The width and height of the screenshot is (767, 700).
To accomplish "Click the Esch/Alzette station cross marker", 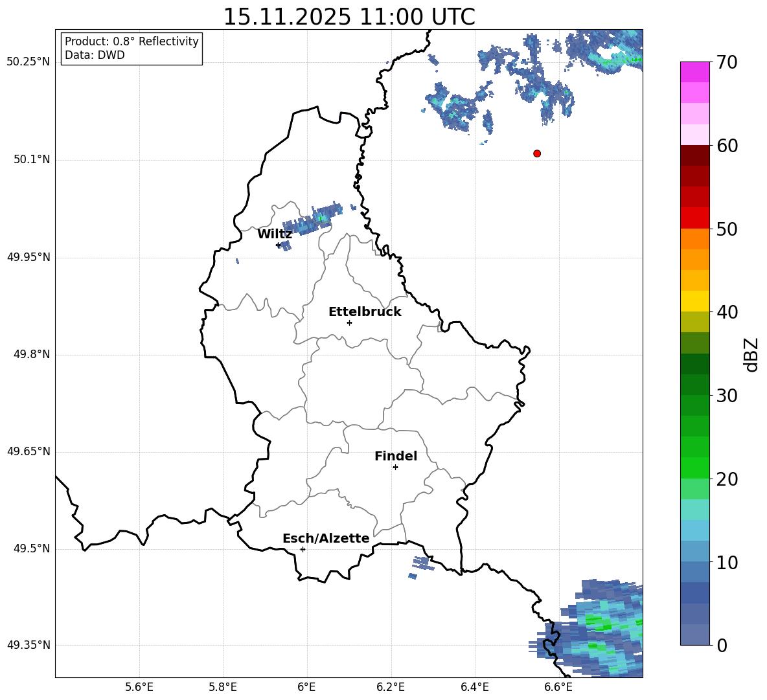I will point(303,549).
